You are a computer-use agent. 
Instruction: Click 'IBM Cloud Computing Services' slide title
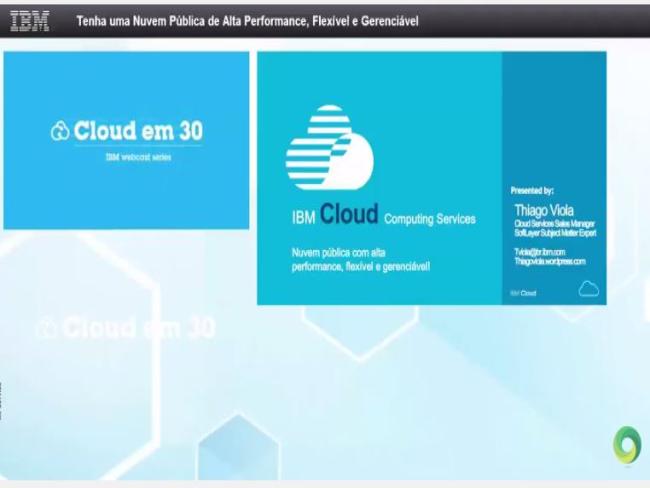(x=384, y=215)
